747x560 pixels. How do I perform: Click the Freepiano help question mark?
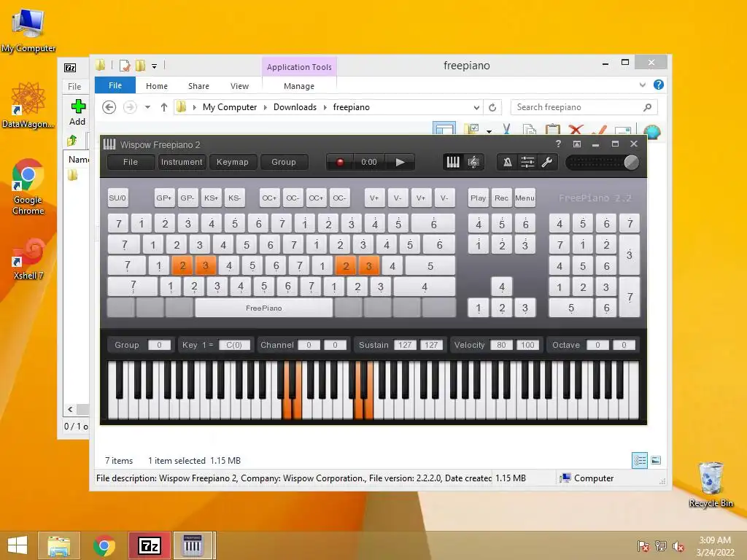pyautogui.click(x=558, y=144)
